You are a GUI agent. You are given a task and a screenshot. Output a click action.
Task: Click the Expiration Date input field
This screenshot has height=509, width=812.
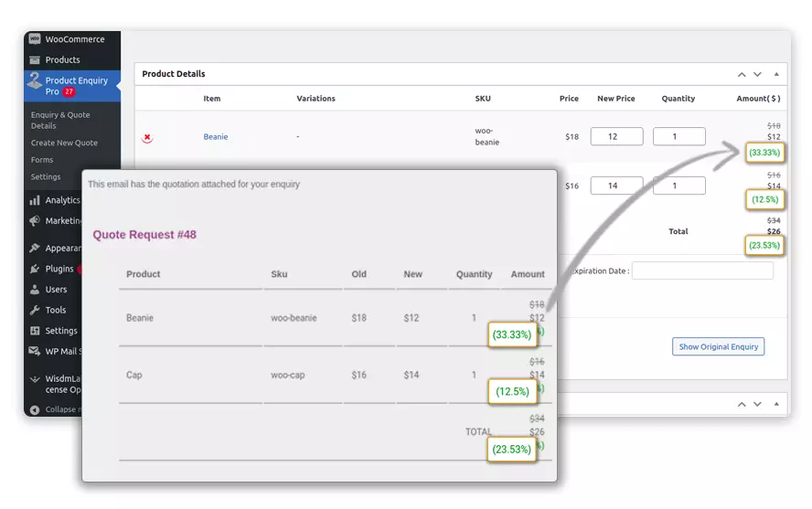pos(702,270)
